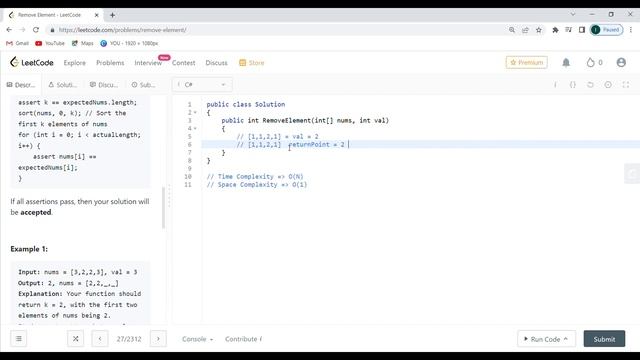Open the Chrome three-dot menu

point(631,30)
